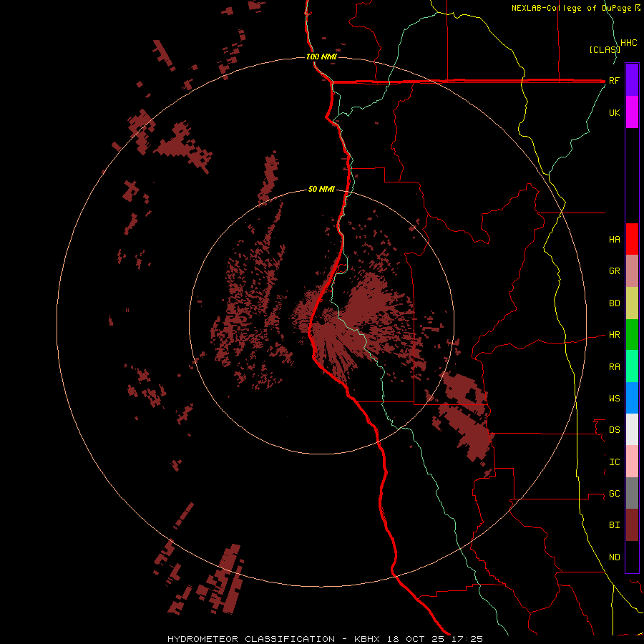Click the RF legend label
Screen dimensions: 644x644
pyautogui.click(x=614, y=81)
